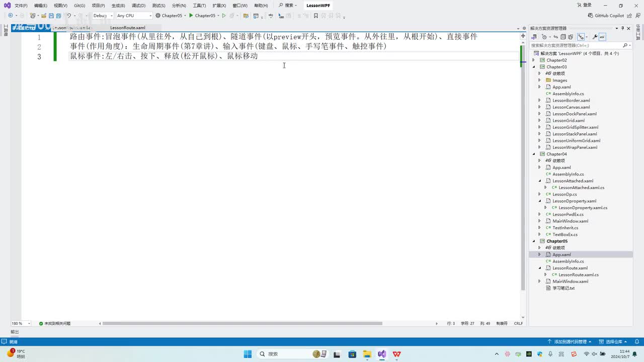Click the 制表符 indent setting indicator
Viewport: 644px width, 362px height.
(x=502, y=323)
